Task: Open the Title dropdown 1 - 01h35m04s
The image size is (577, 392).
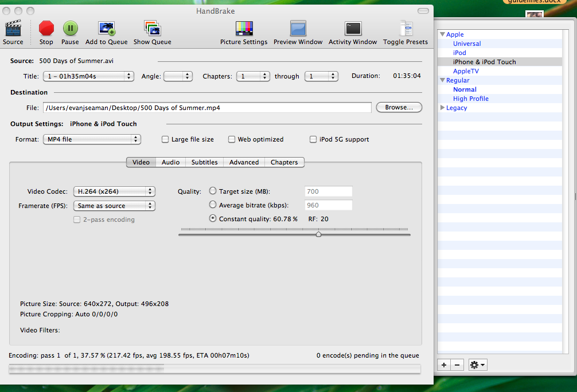Action: tap(88, 76)
